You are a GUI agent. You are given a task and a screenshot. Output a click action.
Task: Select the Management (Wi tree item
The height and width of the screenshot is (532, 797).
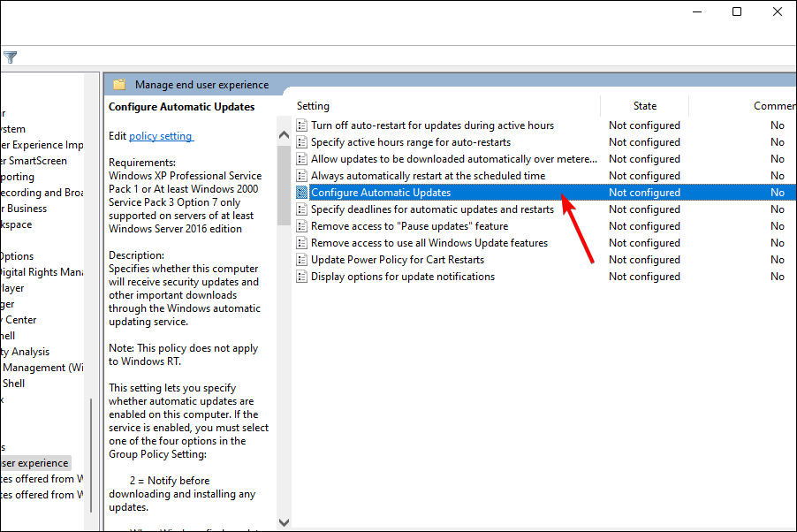42,368
